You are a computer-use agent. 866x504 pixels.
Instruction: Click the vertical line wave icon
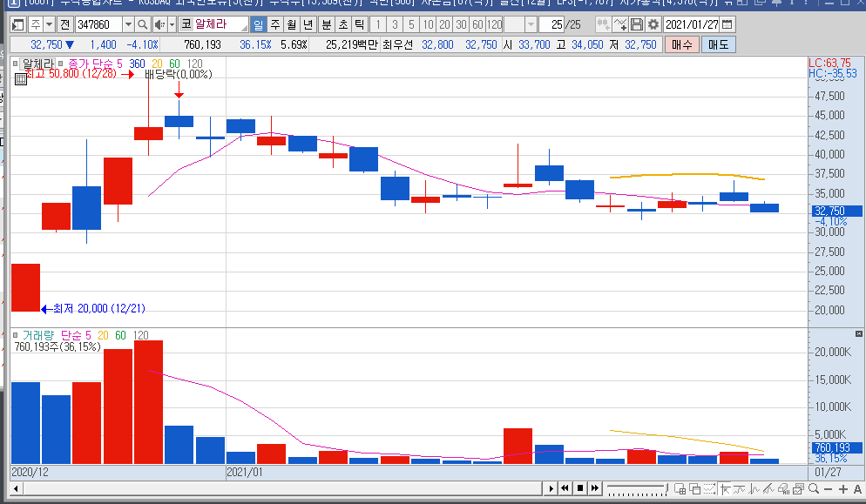pyautogui.click(x=754, y=488)
